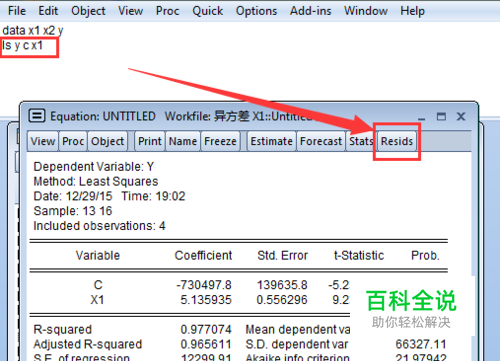The width and height of the screenshot is (500, 361).
Task: Click the Proc button in equation toolbar
Action: coord(73,141)
